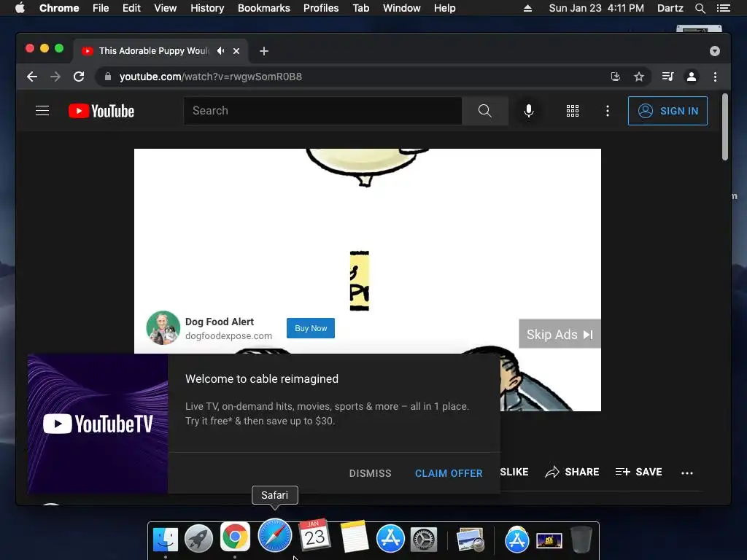Open the View menu

[166, 8]
